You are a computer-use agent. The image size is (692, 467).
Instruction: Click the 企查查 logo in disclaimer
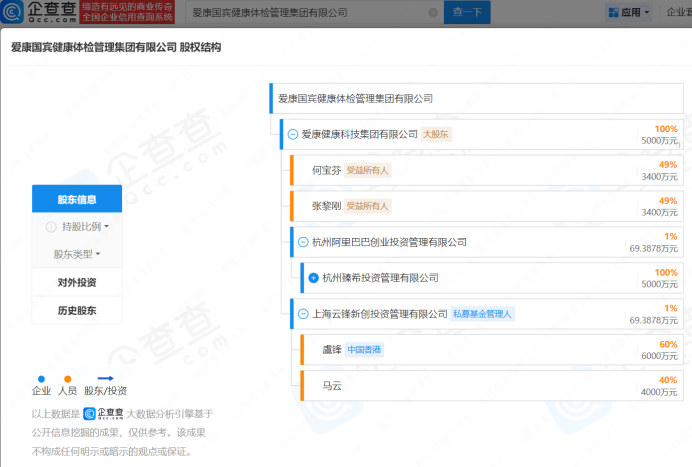pyautogui.click(x=103, y=414)
